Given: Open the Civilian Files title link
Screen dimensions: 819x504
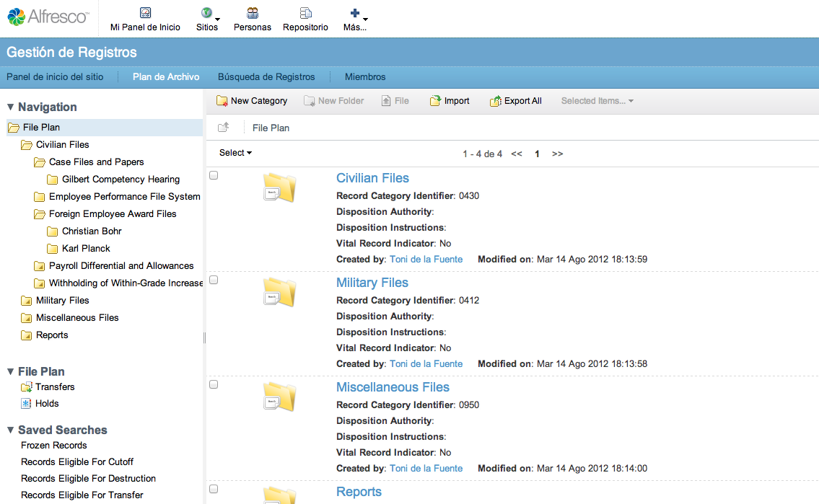Looking at the screenshot, I should (x=372, y=178).
